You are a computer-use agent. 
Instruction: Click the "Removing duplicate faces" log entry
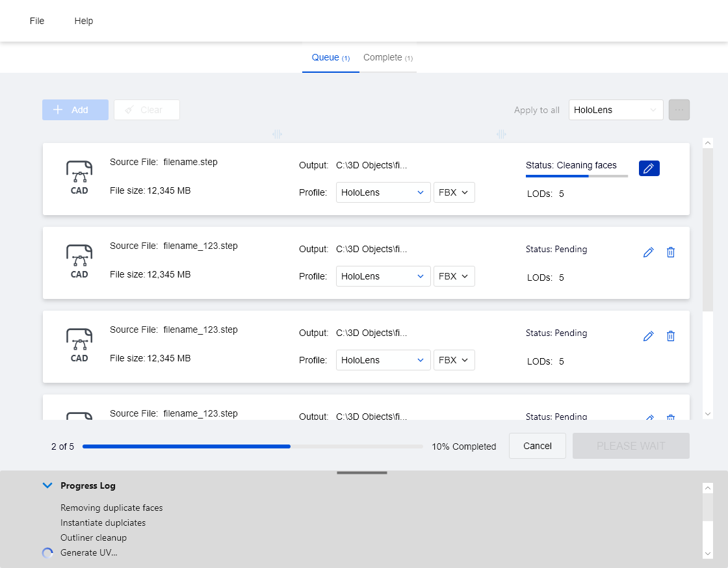[x=111, y=508]
